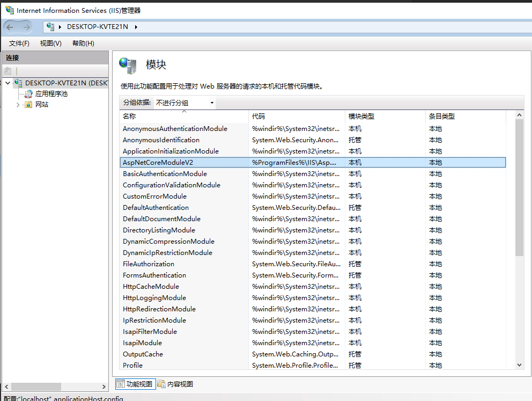Click System.Web.Security.Form... code cell
This screenshot has width=532, height=401.
pos(295,275)
